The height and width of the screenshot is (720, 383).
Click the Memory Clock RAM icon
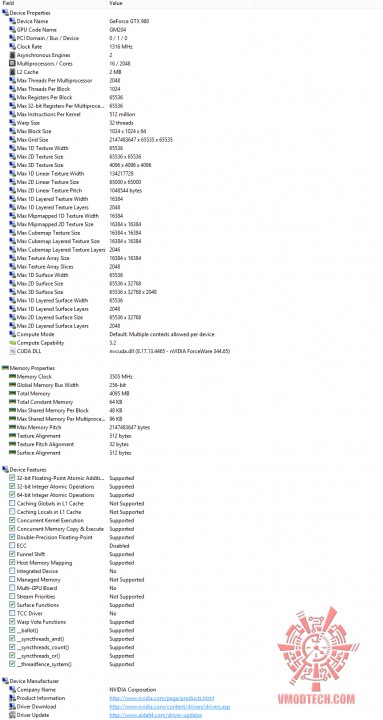click(x=12, y=377)
